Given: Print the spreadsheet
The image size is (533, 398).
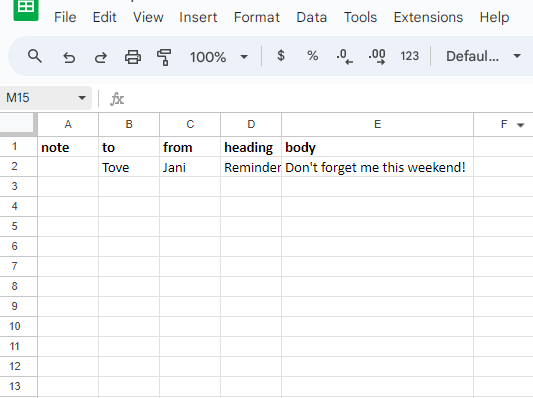Looking at the screenshot, I should 133,57.
